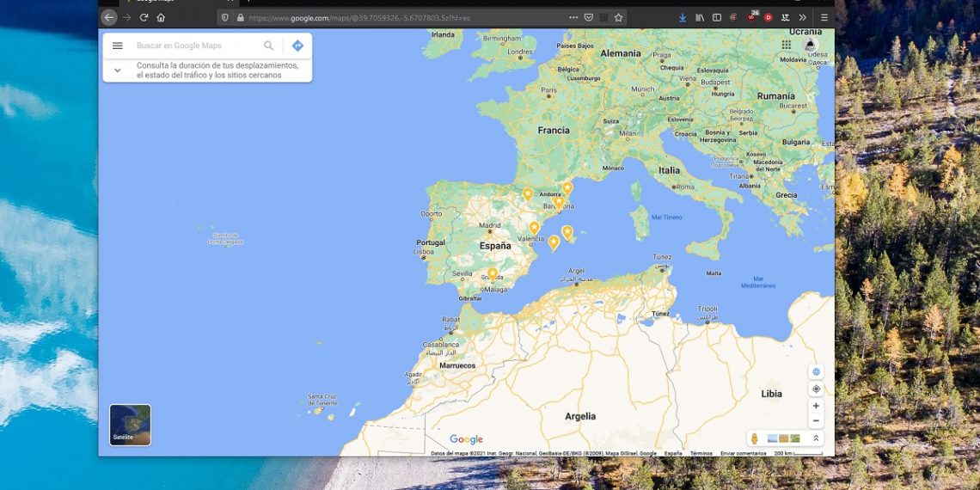Open the browser downloads panel
Screen dimensions: 980x490
tap(683, 17)
